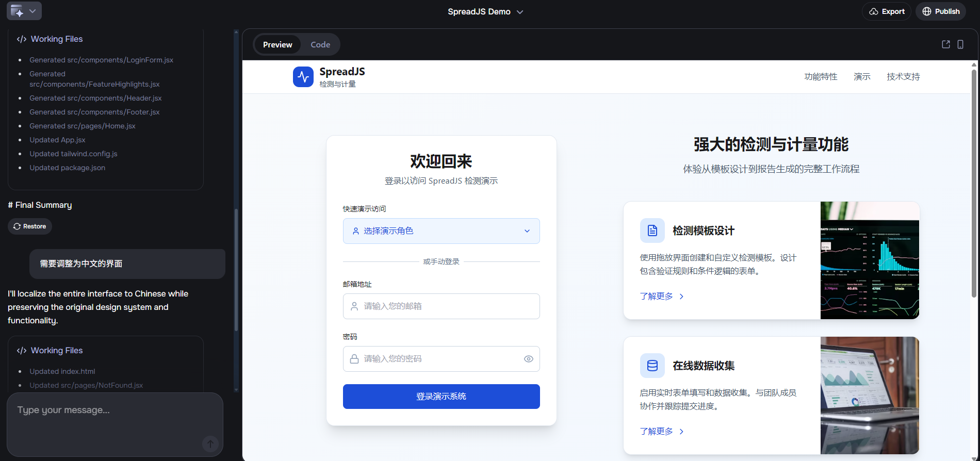
Task: Click the chat message input box
Action: (x=115, y=424)
